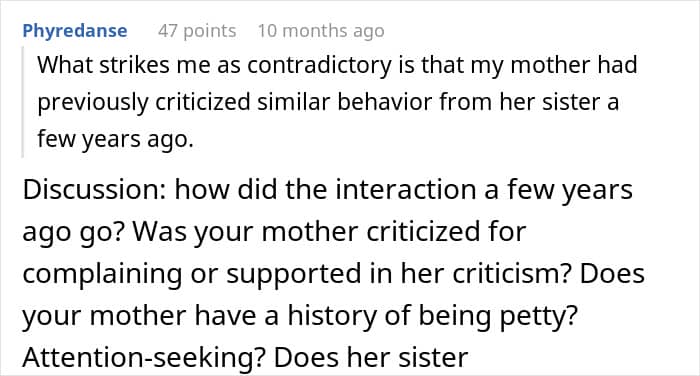Click the word Discussion: in the comment
Image resolution: width=700 pixels, height=376 pixels.
click(94, 189)
